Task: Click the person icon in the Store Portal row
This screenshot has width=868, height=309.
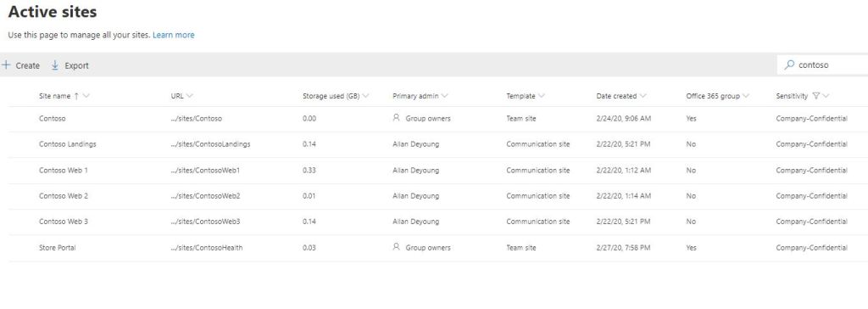Action: point(396,247)
